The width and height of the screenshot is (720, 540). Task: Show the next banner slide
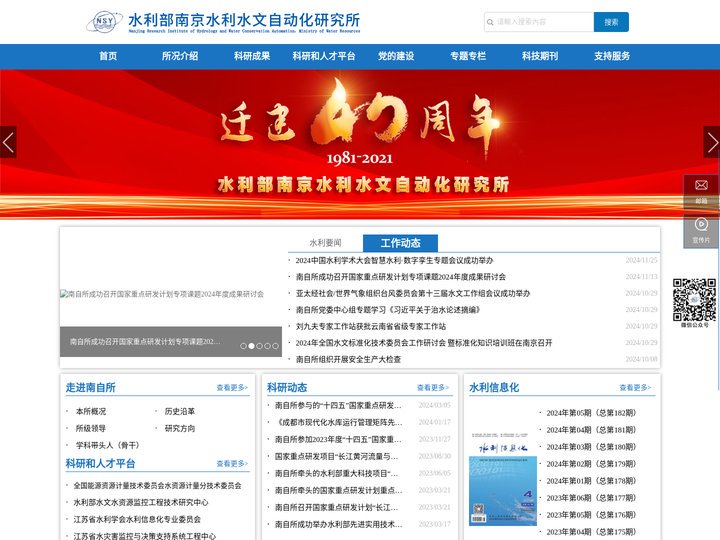pyautogui.click(x=712, y=142)
